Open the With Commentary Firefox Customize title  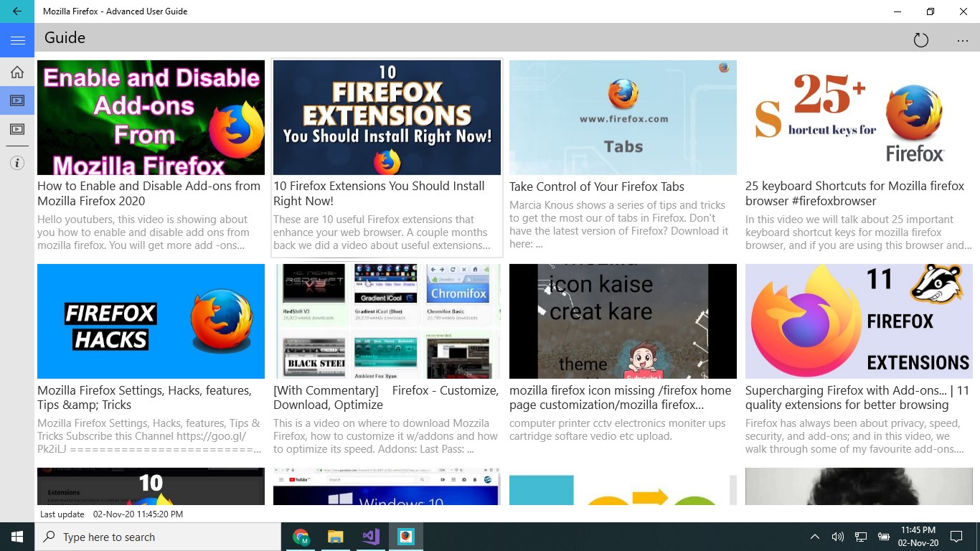(x=386, y=397)
